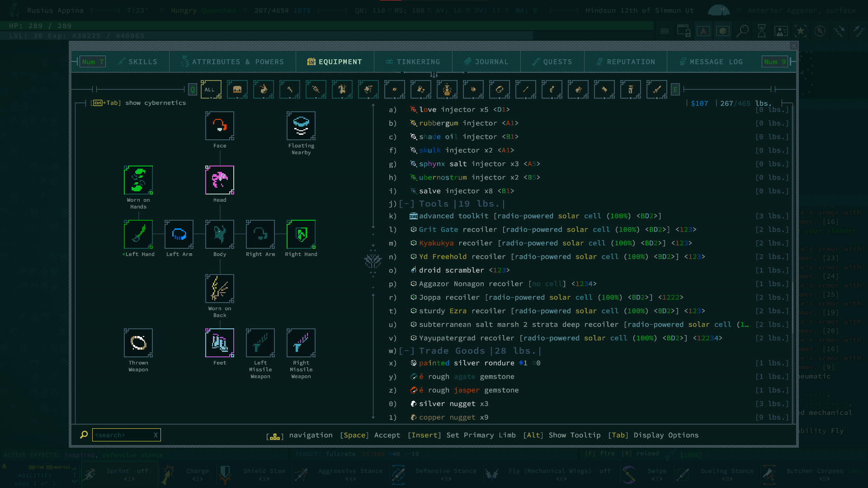Open the Skills tab
The width and height of the screenshot is (868, 488).
(138, 62)
